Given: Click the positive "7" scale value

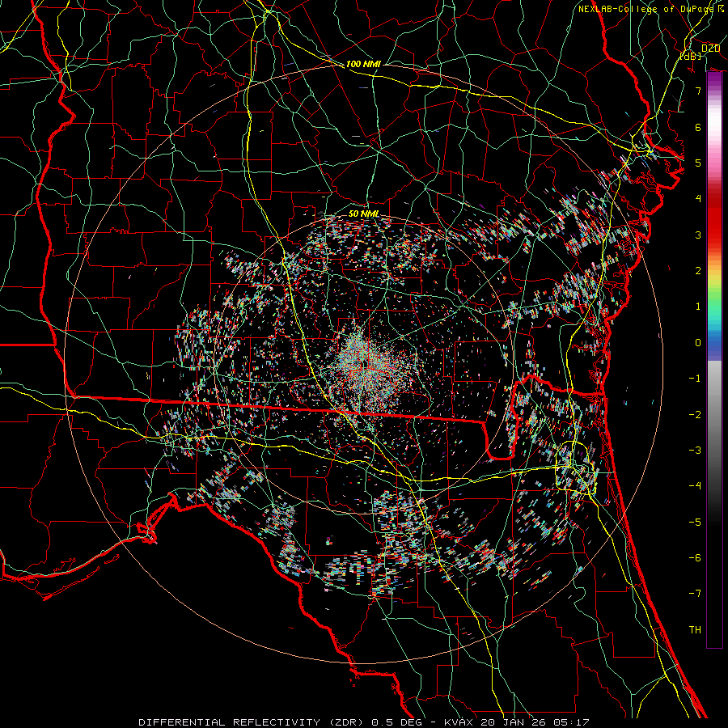Looking at the screenshot, I should [698, 91].
